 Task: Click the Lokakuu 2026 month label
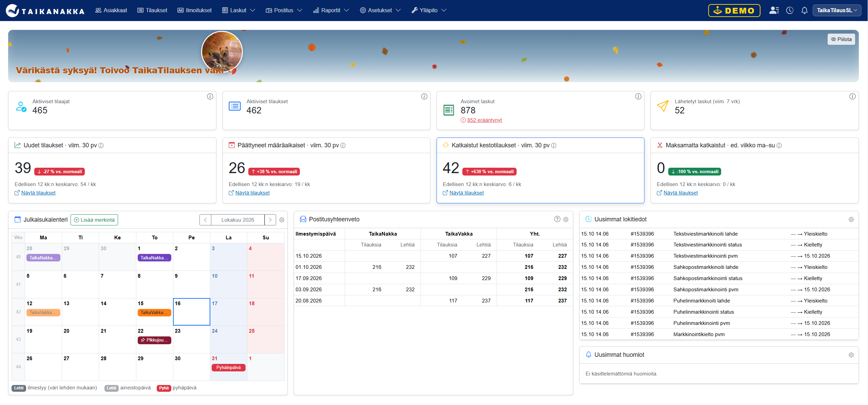pyautogui.click(x=238, y=220)
